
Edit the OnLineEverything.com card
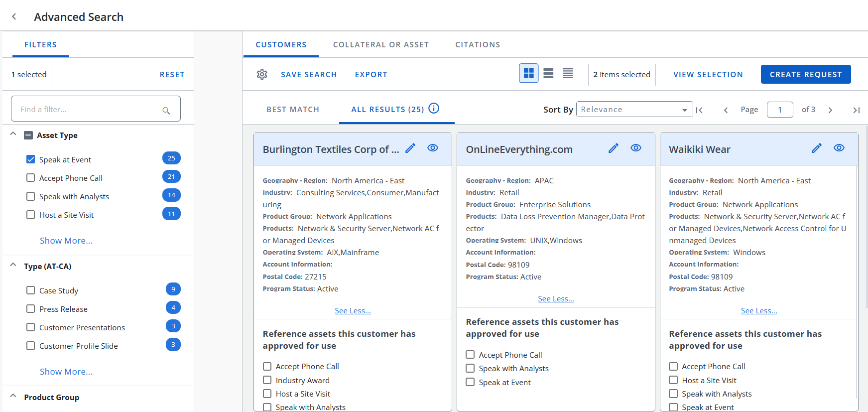point(614,148)
